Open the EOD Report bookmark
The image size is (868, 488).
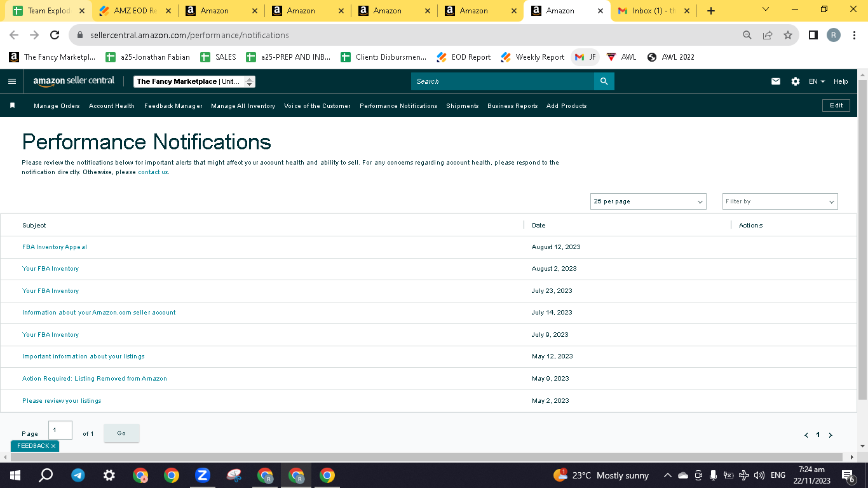click(464, 57)
